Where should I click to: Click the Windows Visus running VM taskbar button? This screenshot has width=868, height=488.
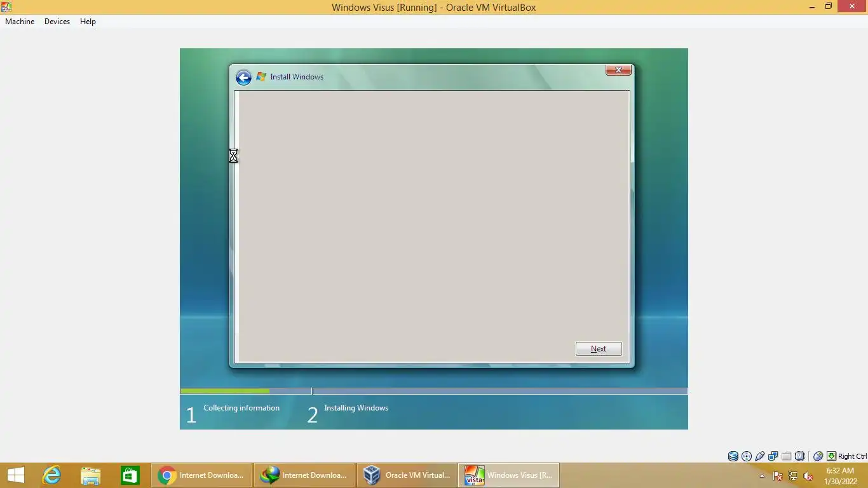click(509, 475)
